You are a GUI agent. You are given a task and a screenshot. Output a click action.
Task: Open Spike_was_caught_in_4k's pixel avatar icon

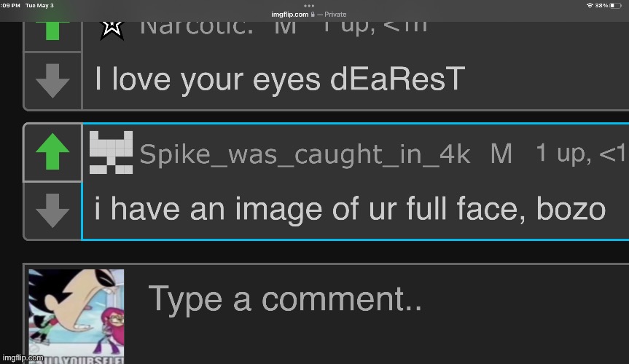(111, 153)
